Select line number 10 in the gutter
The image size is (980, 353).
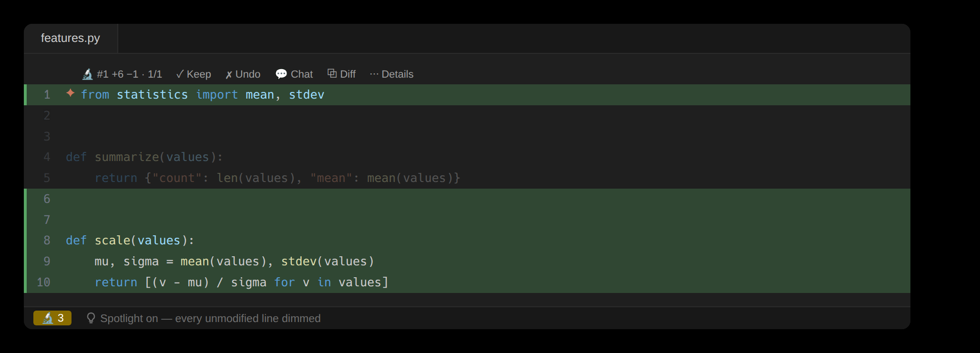tap(43, 282)
